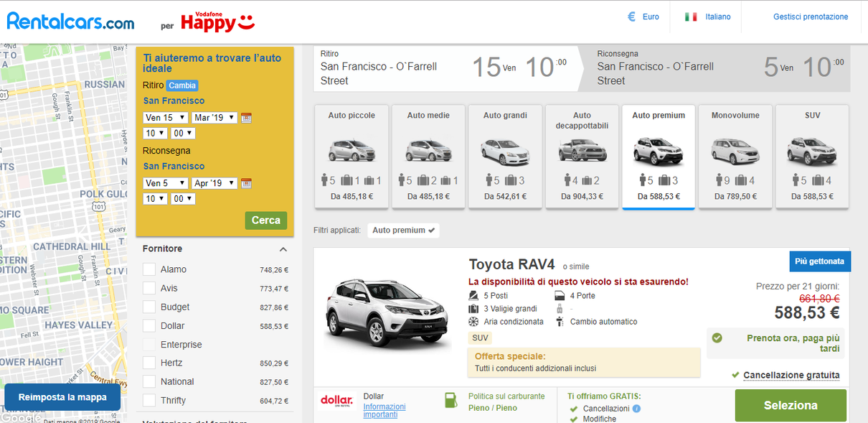The width and height of the screenshot is (868, 423).
Task: Click the Più gettonata badge
Action: point(820,261)
